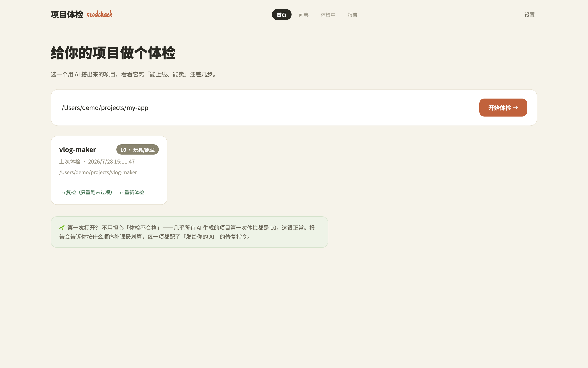Select the path /Users/demo/projects/vlog-maker text

click(x=98, y=172)
